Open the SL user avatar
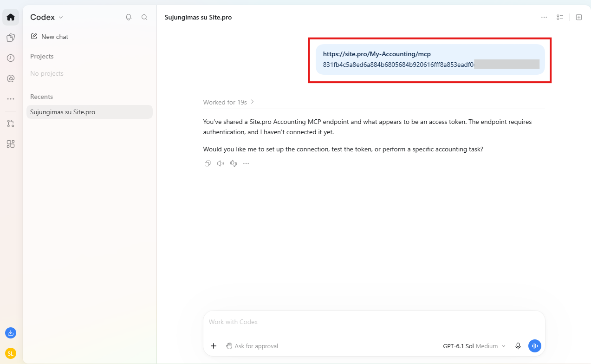The height and width of the screenshot is (364, 591). click(11, 353)
